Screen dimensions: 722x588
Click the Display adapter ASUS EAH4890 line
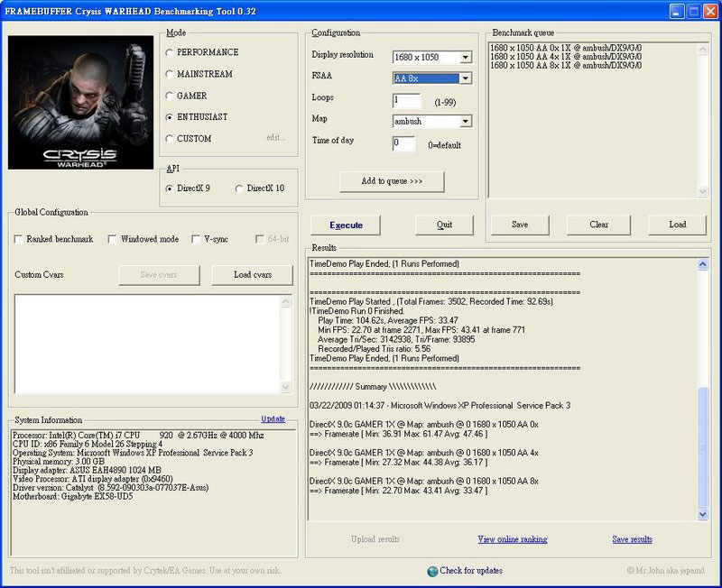[x=87, y=470]
